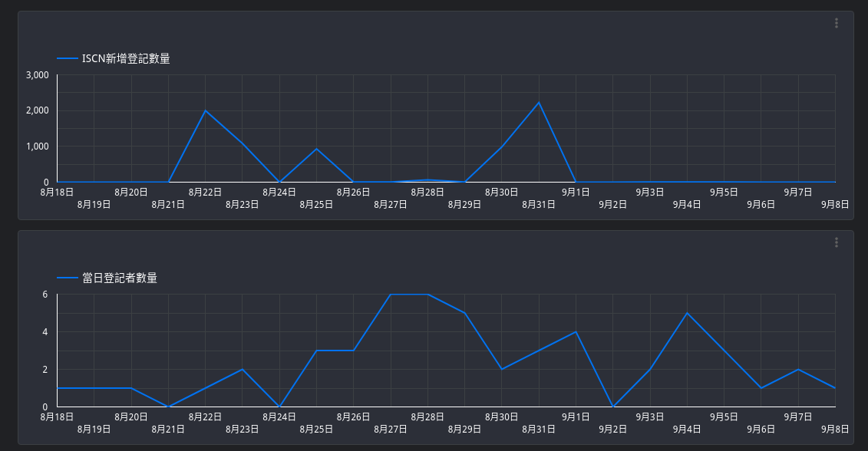The height and width of the screenshot is (451, 868).
Task: Click the 8月20日 axis label in 當日登記者數量 chart
Action: (131, 416)
